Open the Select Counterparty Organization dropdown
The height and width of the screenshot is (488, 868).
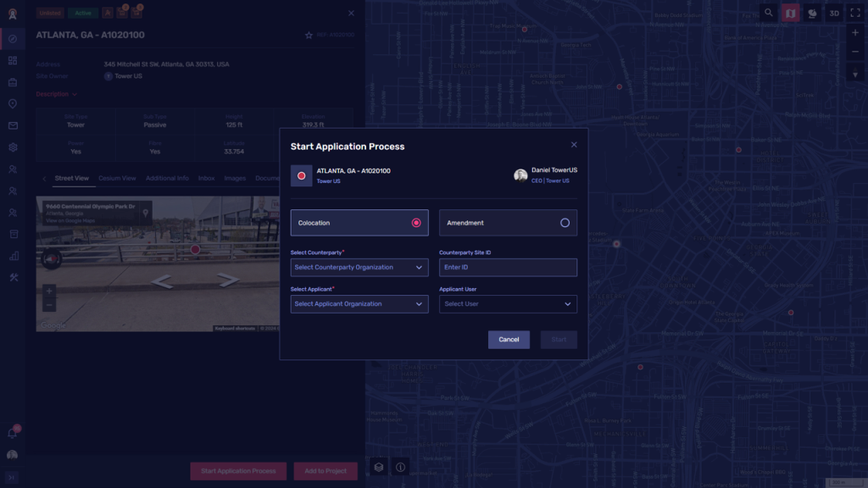click(359, 268)
